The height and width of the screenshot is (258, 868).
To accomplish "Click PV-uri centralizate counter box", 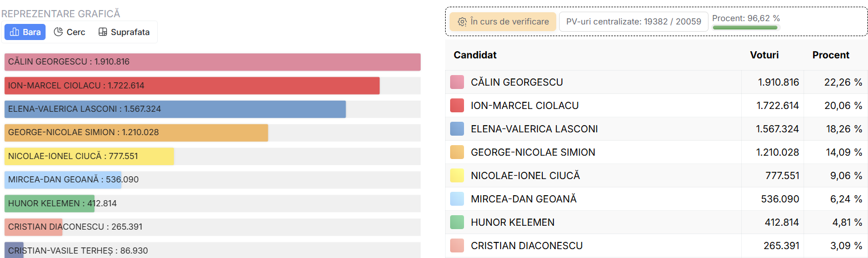I will 633,22.
